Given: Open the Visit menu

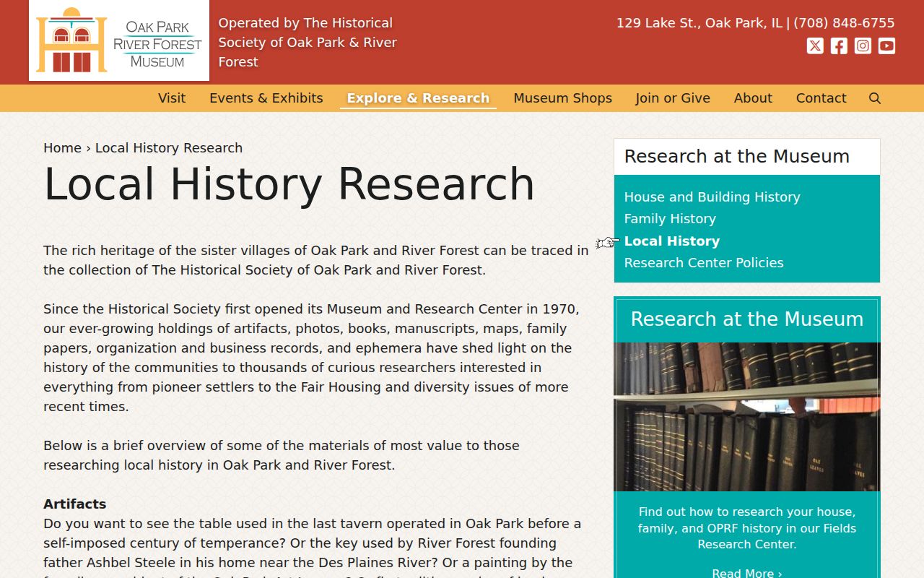Looking at the screenshot, I should pos(172,98).
